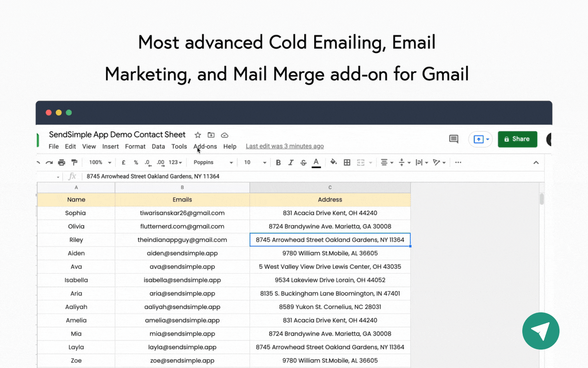The image size is (588, 368).
Task: Click the vertical scrollbar thumb of the sheet
Action: [542, 199]
